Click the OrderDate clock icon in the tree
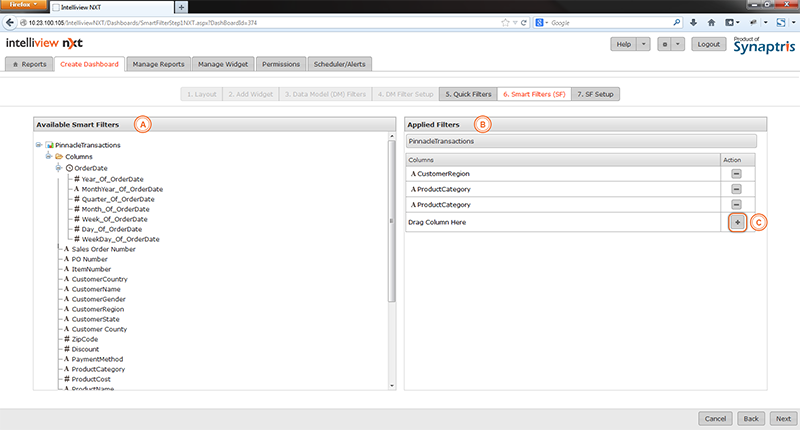The image size is (800, 430). pyautogui.click(x=69, y=168)
